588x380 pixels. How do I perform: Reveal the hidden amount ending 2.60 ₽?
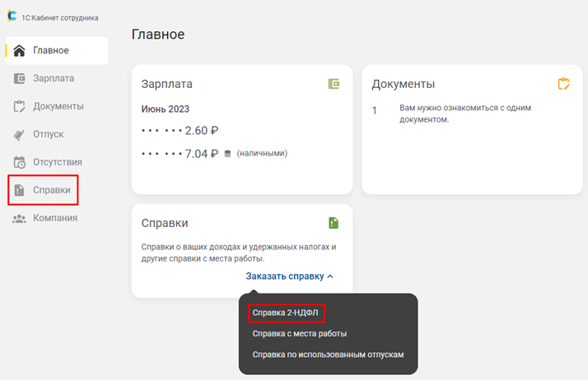tap(180, 131)
